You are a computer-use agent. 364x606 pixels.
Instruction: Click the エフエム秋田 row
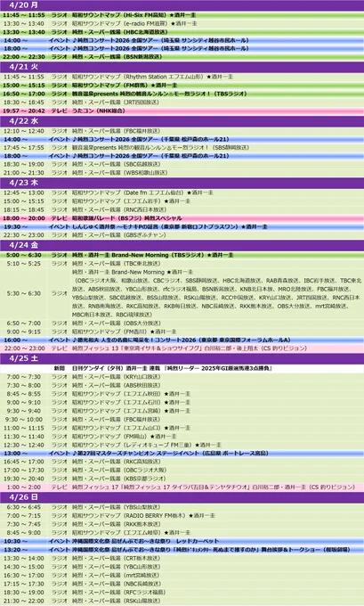pos(182,394)
